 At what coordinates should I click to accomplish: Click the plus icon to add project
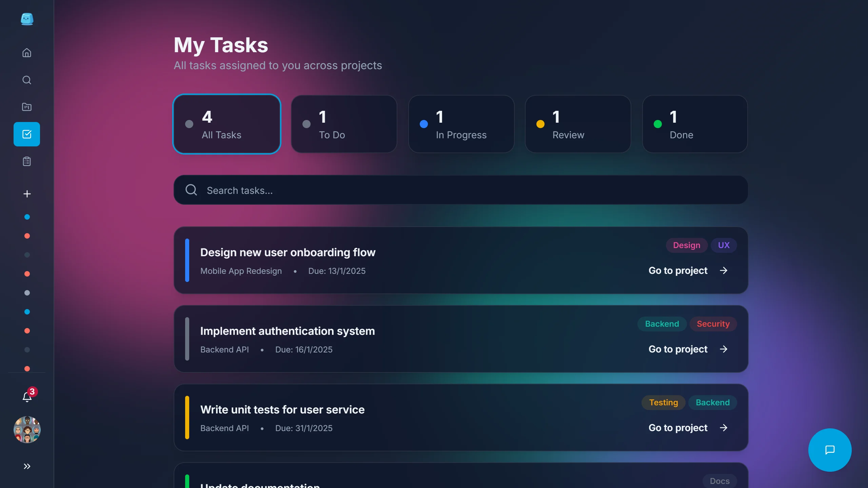click(x=27, y=194)
